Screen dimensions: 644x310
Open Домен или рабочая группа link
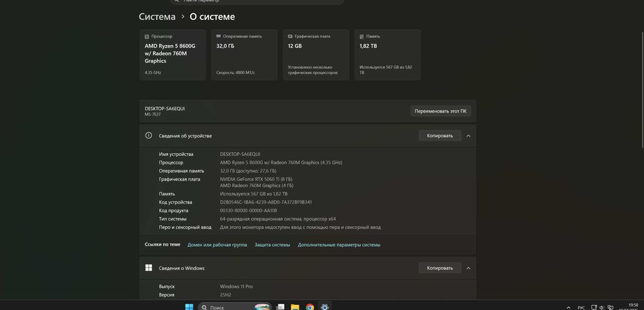coord(217,245)
